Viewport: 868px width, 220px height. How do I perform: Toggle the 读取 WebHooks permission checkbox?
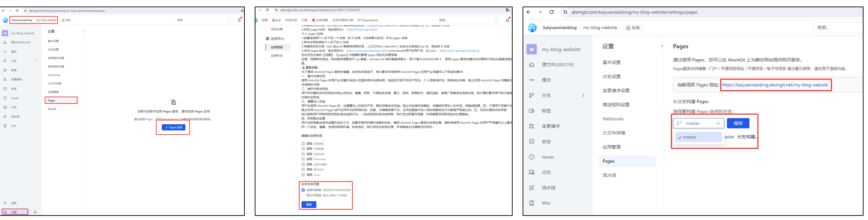303,159
